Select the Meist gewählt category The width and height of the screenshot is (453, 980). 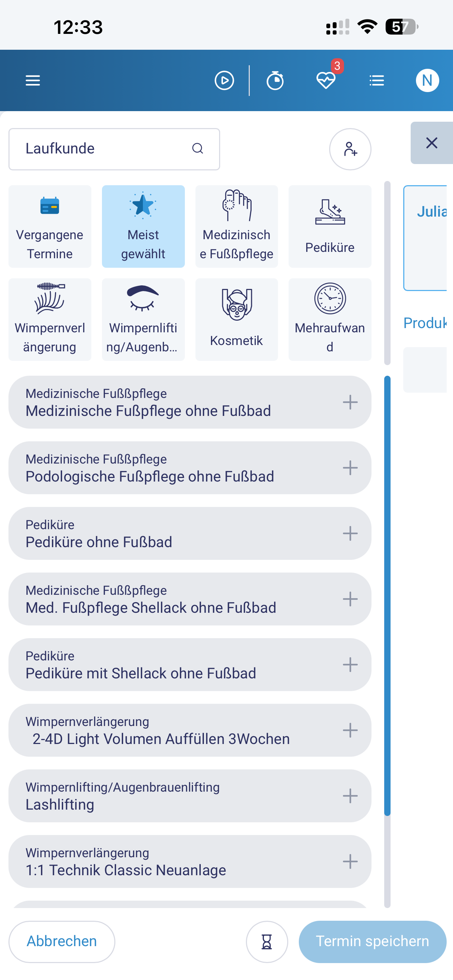(x=143, y=226)
